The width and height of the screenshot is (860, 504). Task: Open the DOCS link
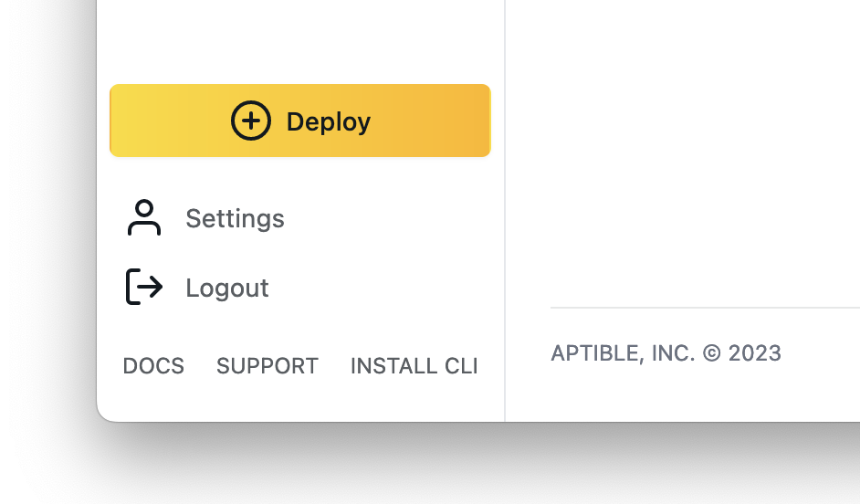point(153,366)
